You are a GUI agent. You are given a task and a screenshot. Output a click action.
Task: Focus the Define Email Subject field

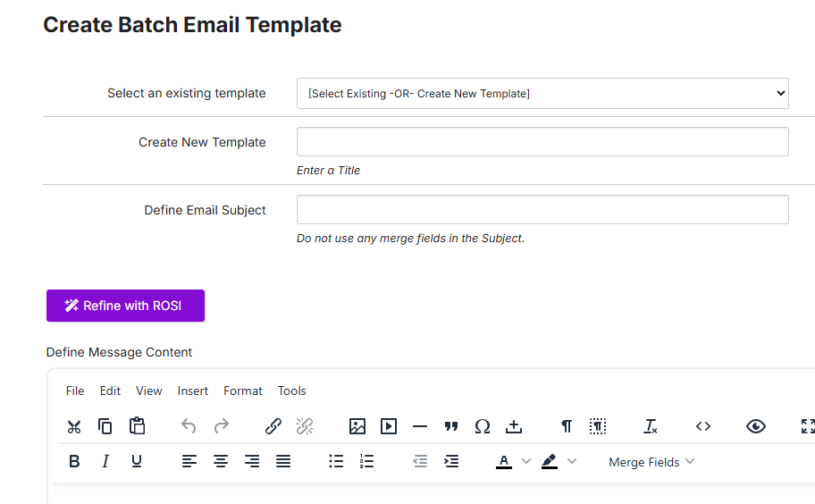point(542,210)
